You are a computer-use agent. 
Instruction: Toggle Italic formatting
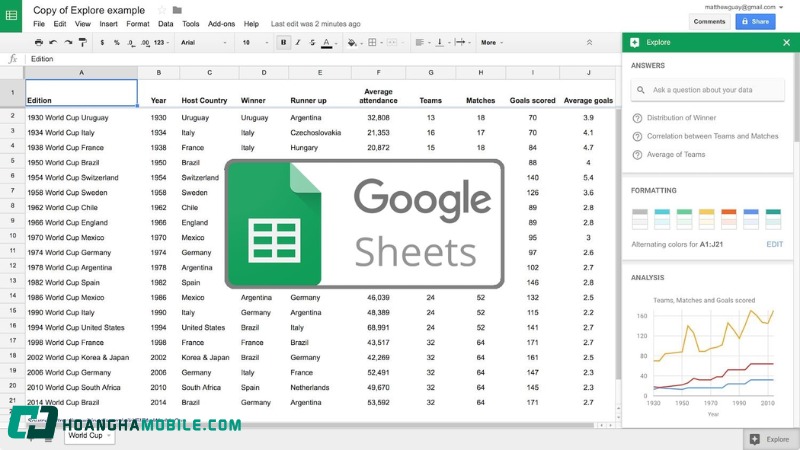click(298, 42)
